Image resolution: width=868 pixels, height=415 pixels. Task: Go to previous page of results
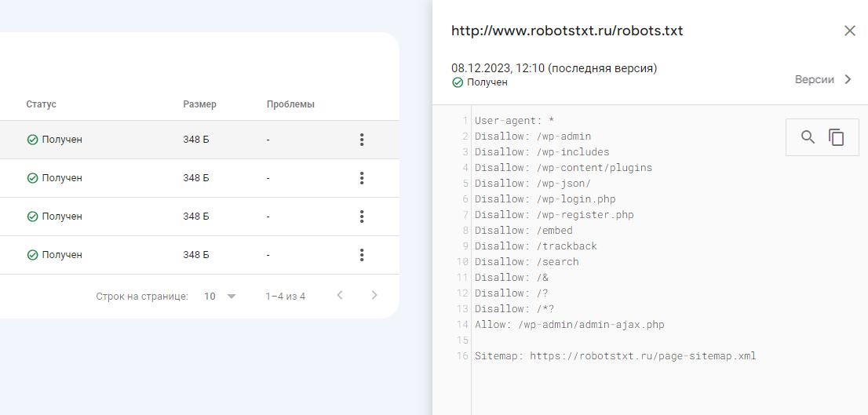340,296
